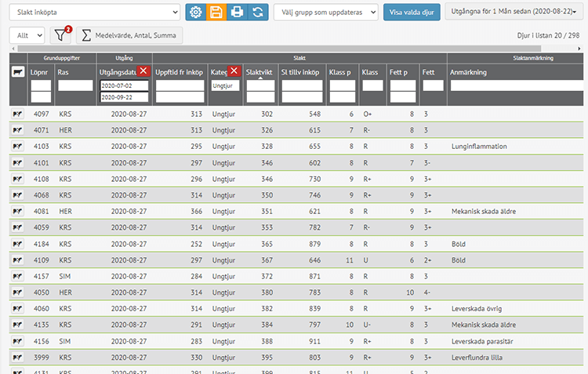The height and width of the screenshot is (374, 588).
Task: Open Utgångna för 1 Mån sedan selector
Action: [513, 13]
